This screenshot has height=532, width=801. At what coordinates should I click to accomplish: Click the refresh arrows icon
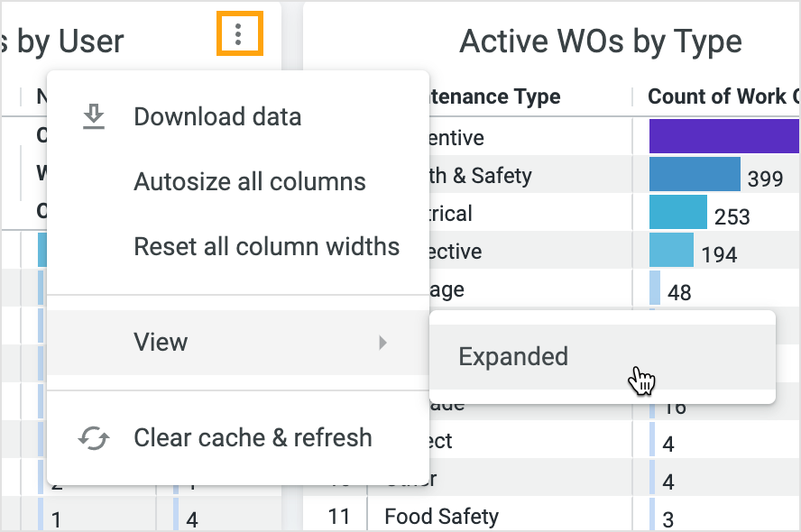pyautogui.click(x=94, y=438)
